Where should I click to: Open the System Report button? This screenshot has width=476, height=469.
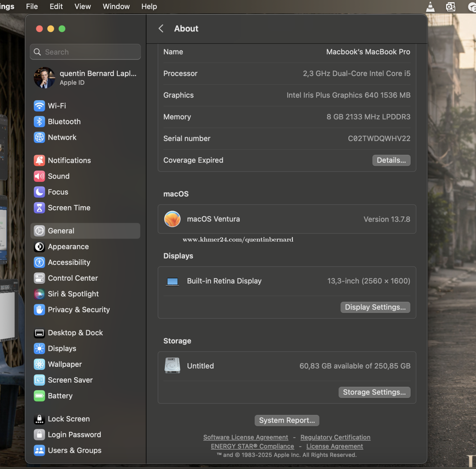click(x=287, y=420)
